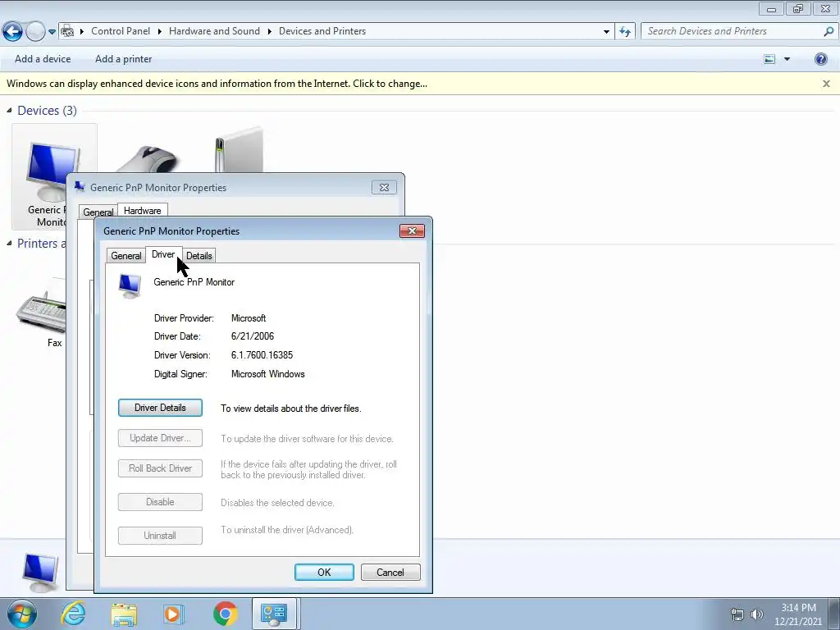Close the front Generic PnP Monitor Properties dialog
840x630 pixels.
(x=412, y=231)
